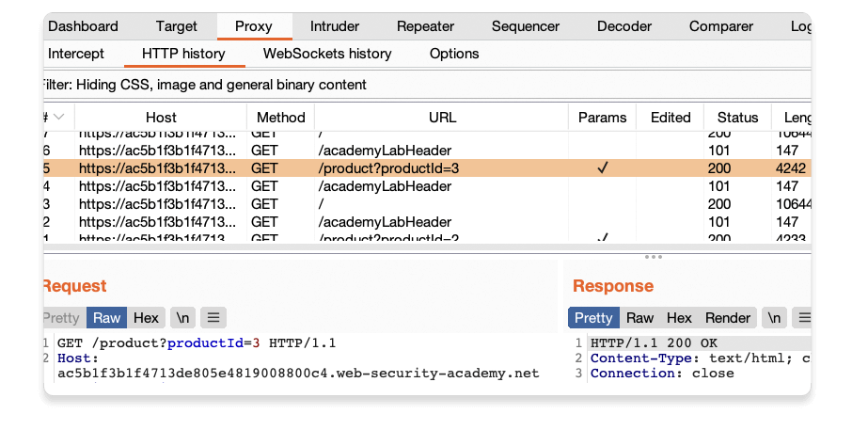Sort table by URL column header

click(442, 118)
